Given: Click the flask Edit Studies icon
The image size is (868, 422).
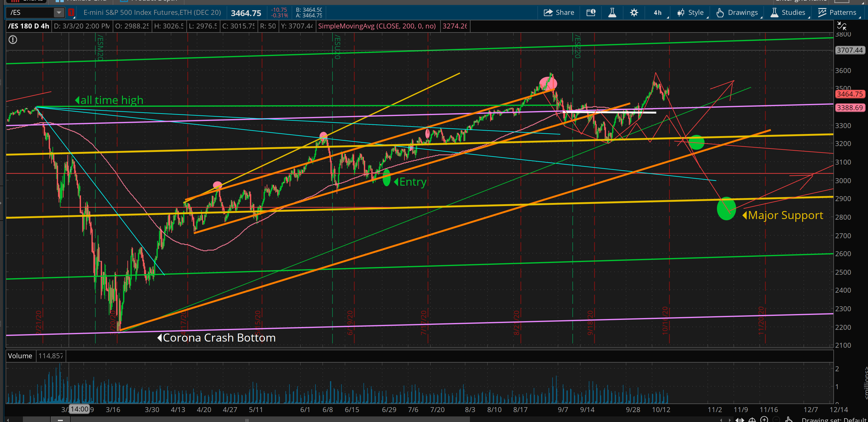Looking at the screenshot, I should (x=612, y=12).
